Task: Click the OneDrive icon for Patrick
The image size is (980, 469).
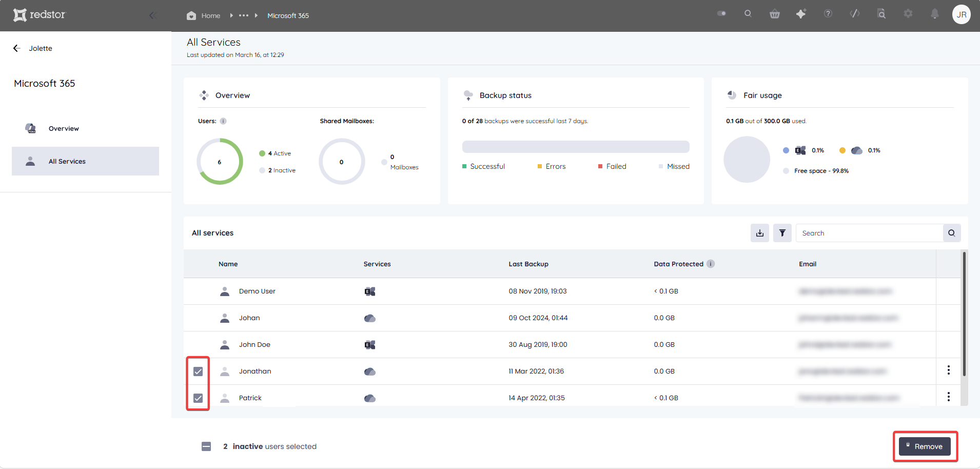Action: [370, 398]
